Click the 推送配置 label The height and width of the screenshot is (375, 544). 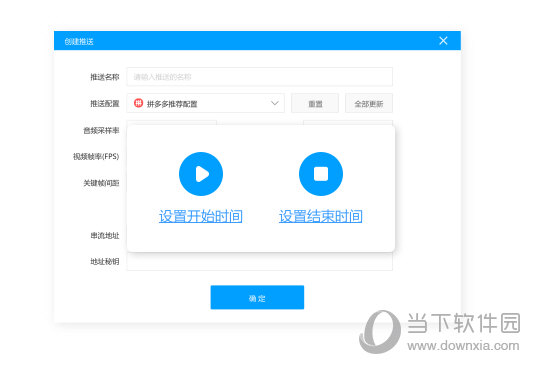coord(105,103)
